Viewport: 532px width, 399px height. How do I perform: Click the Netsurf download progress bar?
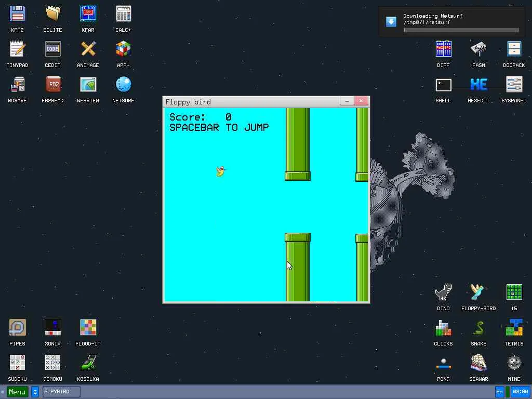pos(461,30)
